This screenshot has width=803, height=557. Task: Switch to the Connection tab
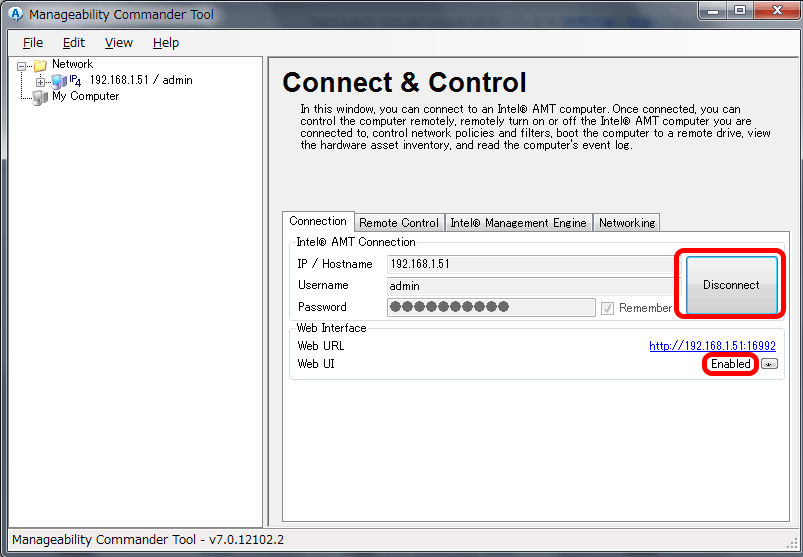318,221
